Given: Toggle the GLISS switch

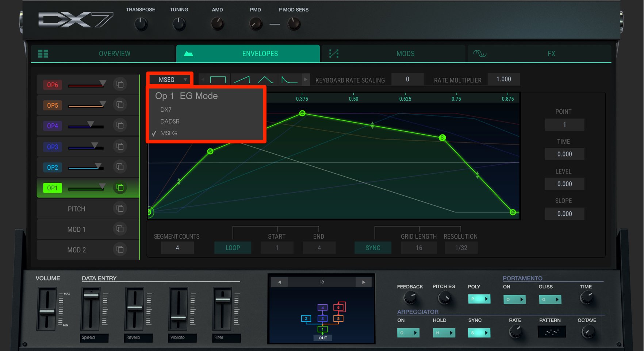Looking at the screenshot, I should point(550,300).
